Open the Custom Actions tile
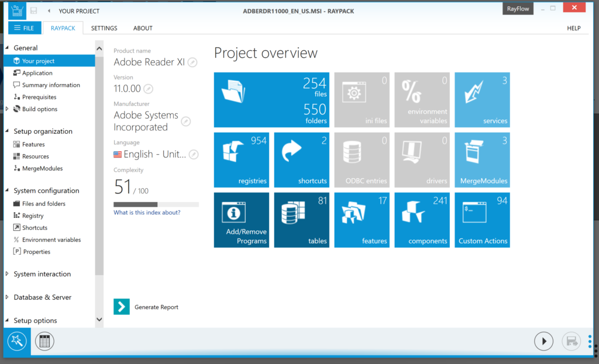This screenshot has height=364, width=599. 482,220
